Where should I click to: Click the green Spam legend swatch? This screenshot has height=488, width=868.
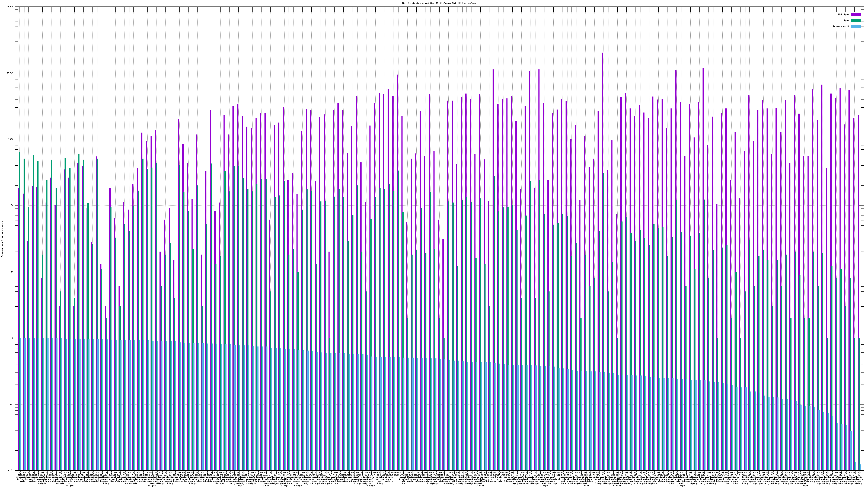coord(856,21)
